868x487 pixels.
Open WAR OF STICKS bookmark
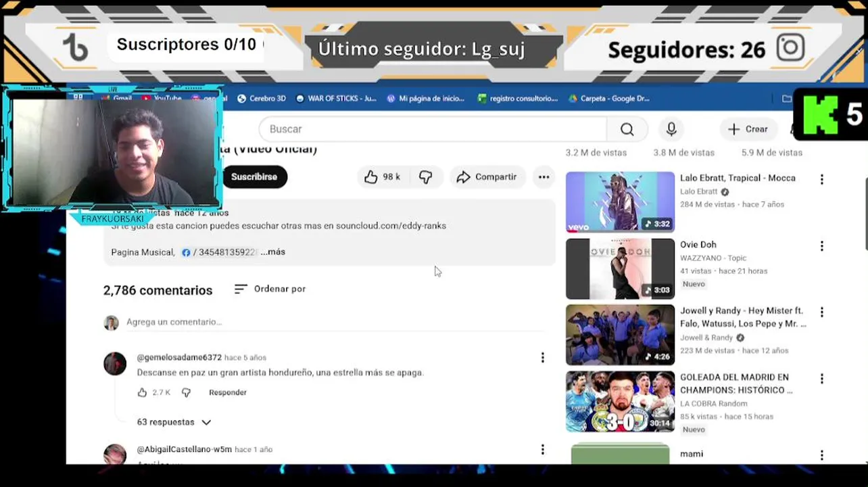(x=336, y=99)
